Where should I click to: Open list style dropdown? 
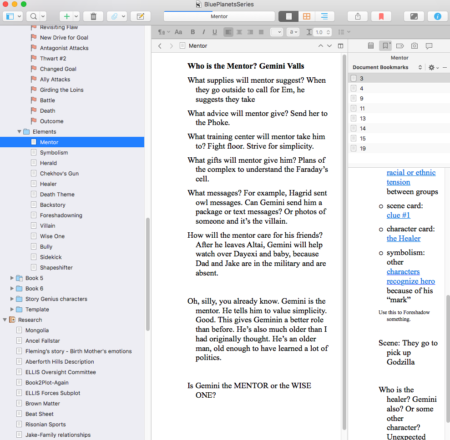[x=344, y=32]
